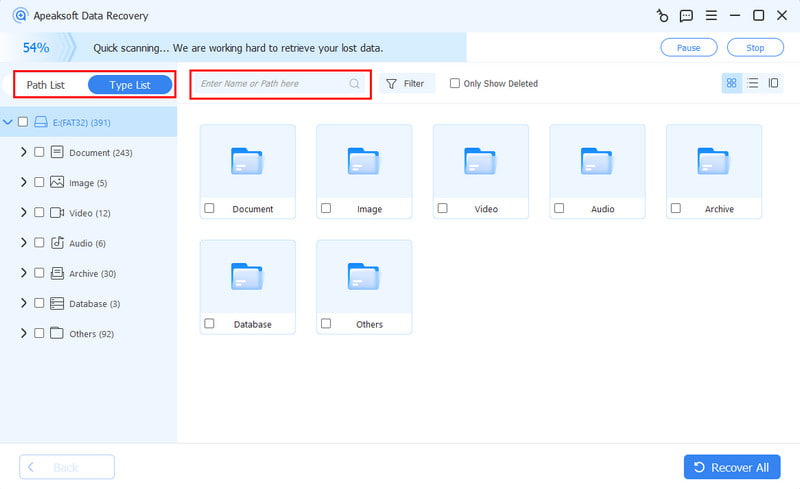The height and width of the screenshot is (489, 800).
Task: Check the Others (92) tree checkbox
Action: tap(39, 333)
